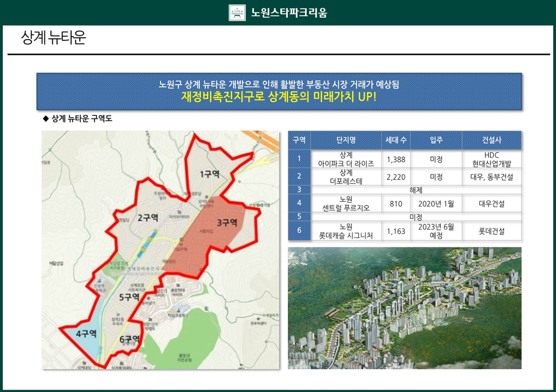
Task: Click the '건설사' column header
Action: point(492,140)
